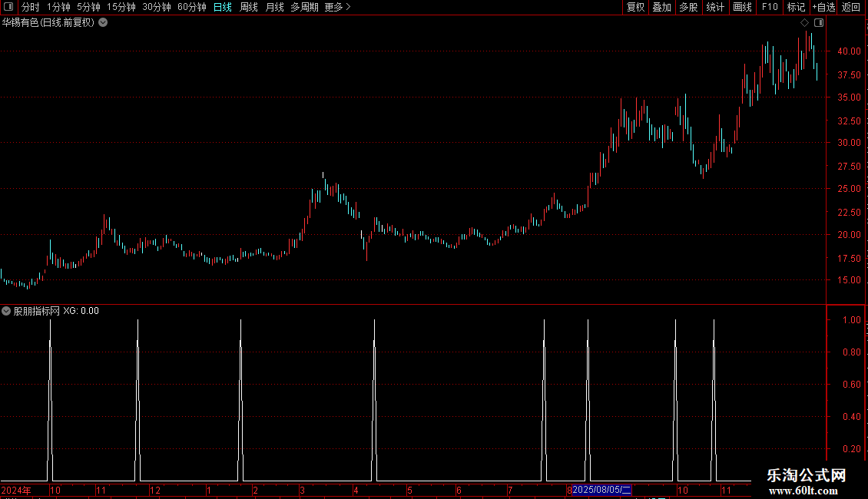This screenshot has width=868, height=499.
Task: Click the 标记 mark button
Action: pyautogui.click(x=796, y=7)
